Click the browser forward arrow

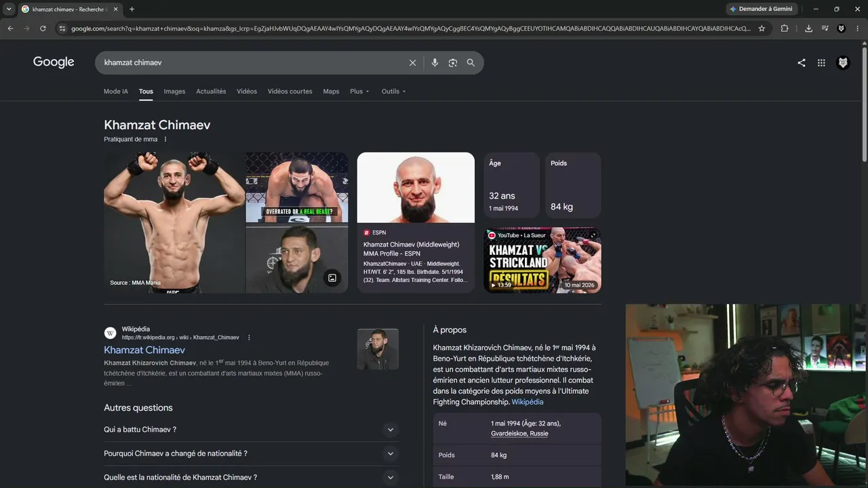point(26,28)
